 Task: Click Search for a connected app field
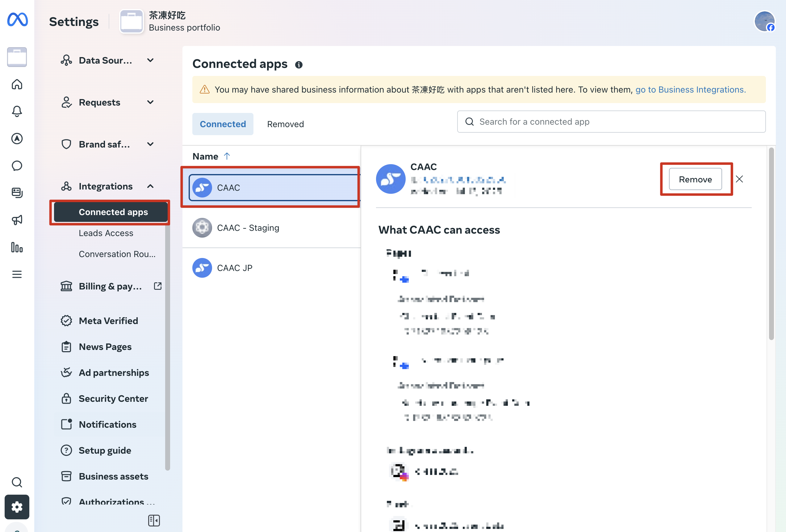pos(611,122)
